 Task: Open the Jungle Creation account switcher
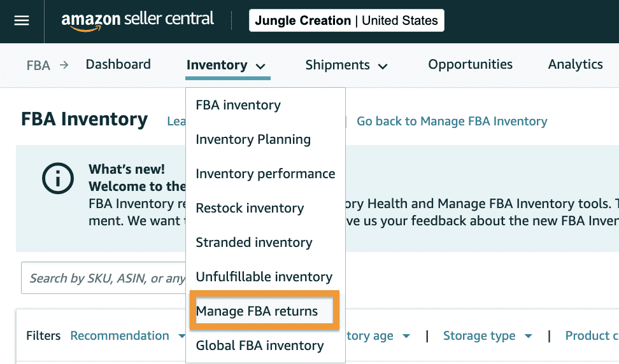[x=346, y=20]
